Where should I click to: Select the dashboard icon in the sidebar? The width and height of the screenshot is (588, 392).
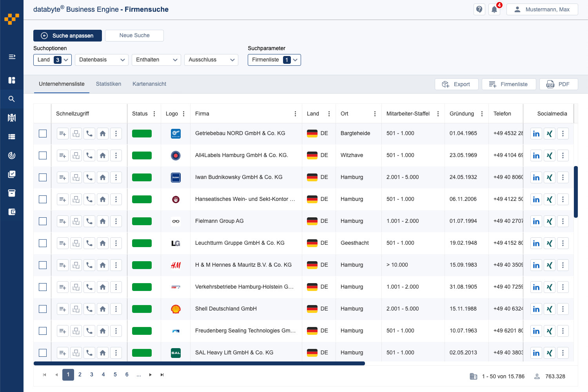(12, 80)
